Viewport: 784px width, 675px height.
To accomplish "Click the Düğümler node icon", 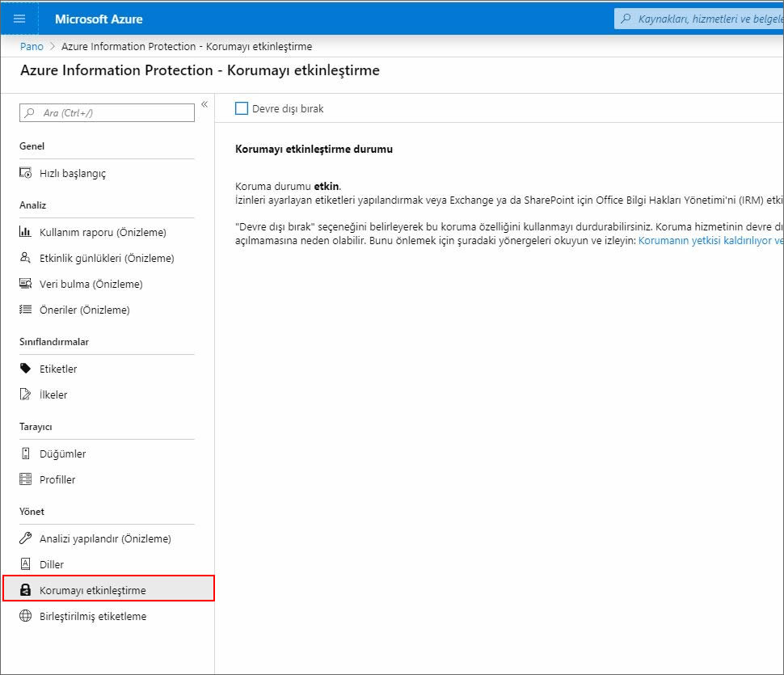I will [26, 454].
